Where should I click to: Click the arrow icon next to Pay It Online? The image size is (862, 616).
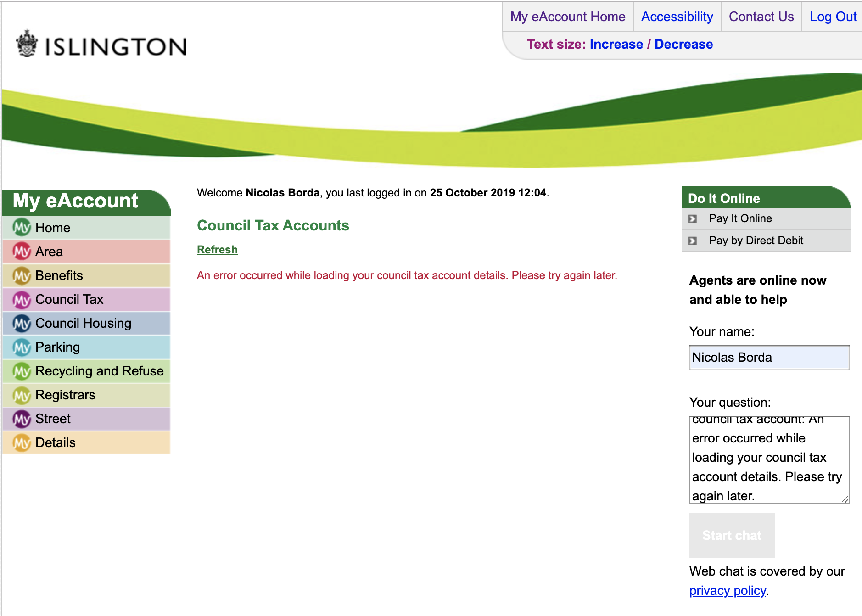pos(693,219)
